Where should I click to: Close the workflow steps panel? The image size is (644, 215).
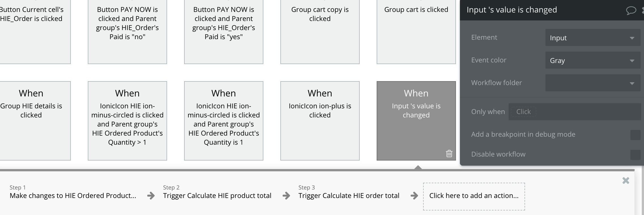[626, 181]
